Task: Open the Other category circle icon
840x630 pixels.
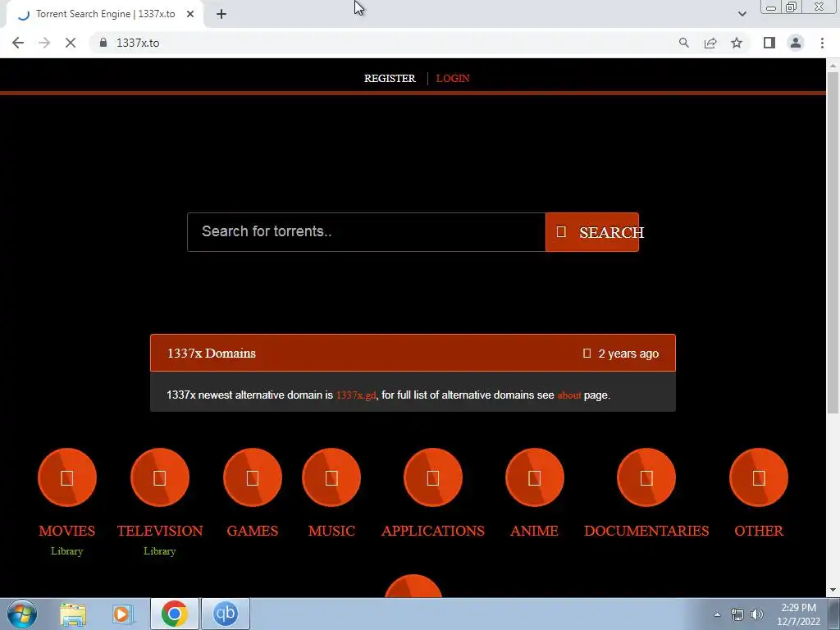Action: point(759,477)
